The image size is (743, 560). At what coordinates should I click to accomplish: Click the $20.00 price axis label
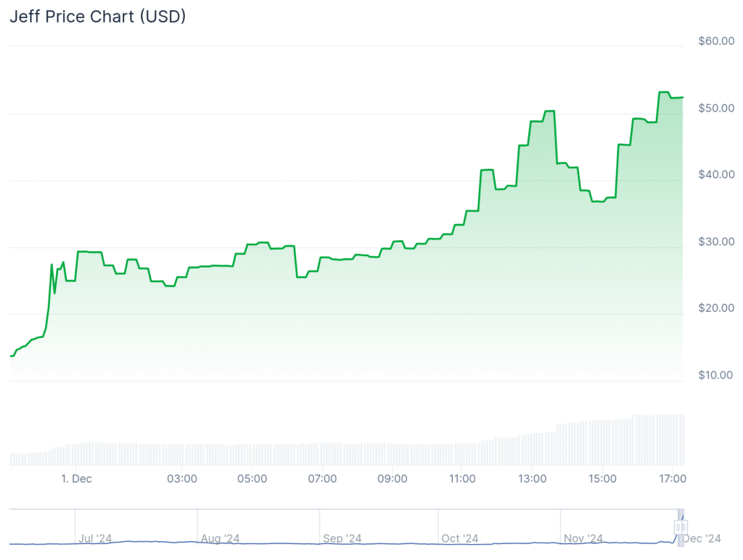point(716,308)
